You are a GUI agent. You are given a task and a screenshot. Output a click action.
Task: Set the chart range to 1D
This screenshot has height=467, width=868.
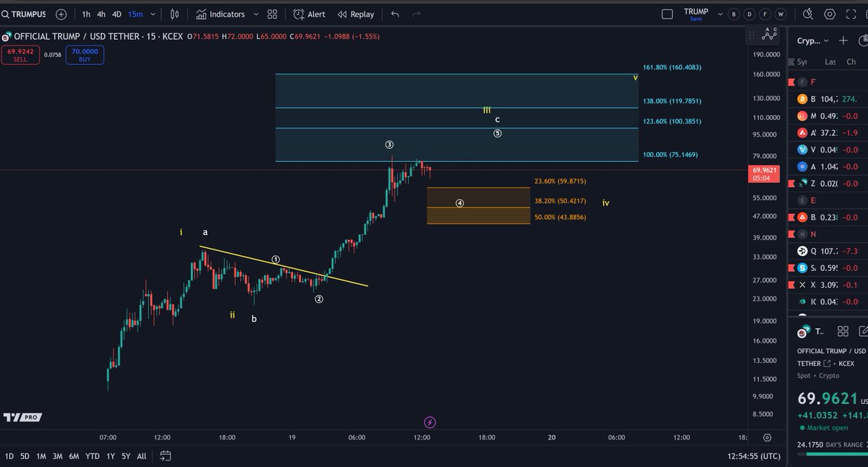(9, 456)
